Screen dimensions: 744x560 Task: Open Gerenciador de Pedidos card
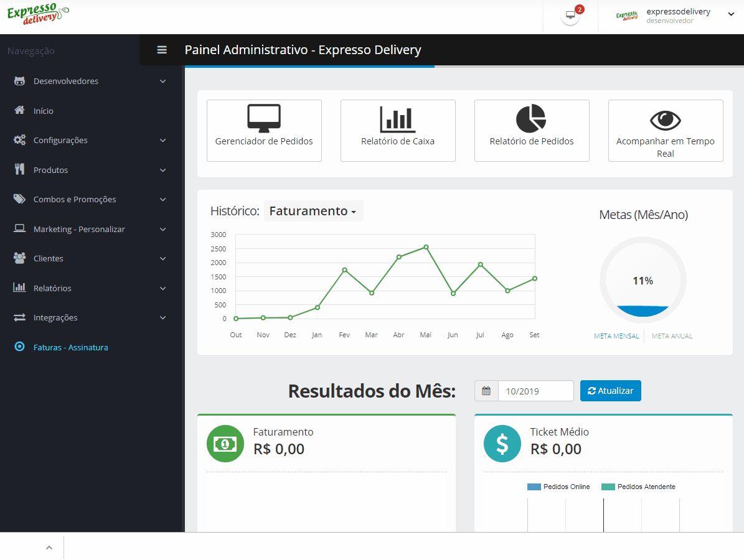pos(264,131)
